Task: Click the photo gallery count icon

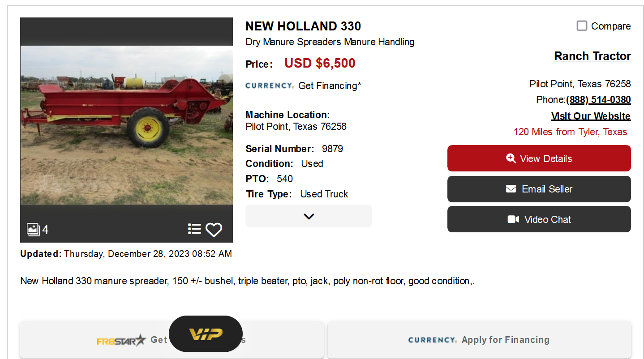Action: [x=34, y=230]
